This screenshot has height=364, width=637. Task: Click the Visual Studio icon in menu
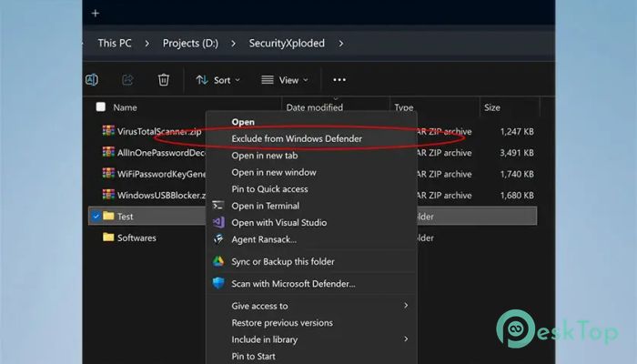[x=218, y=222]
